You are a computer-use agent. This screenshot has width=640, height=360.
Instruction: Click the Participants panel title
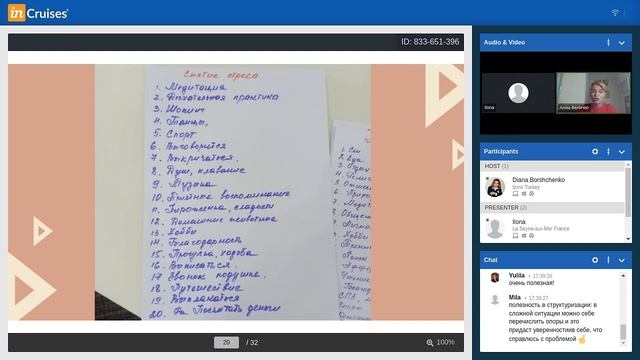501,151
